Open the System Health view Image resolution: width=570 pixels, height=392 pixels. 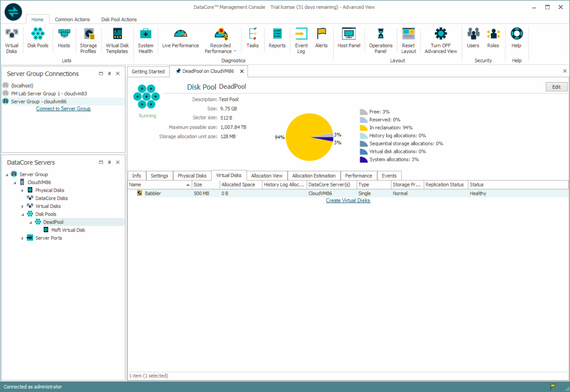[146, 39]
